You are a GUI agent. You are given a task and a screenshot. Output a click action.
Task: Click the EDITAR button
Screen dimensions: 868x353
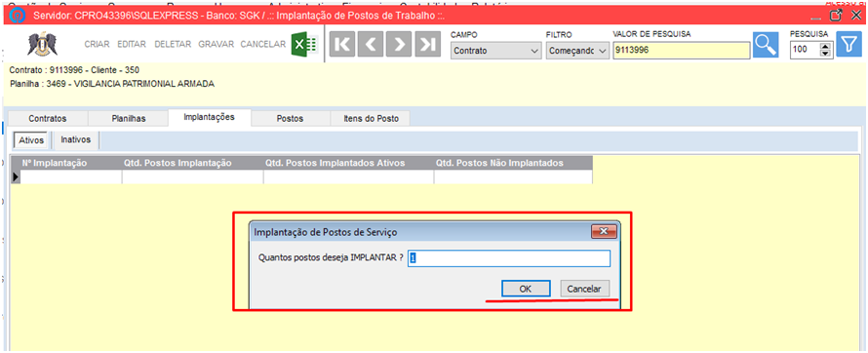132,44
